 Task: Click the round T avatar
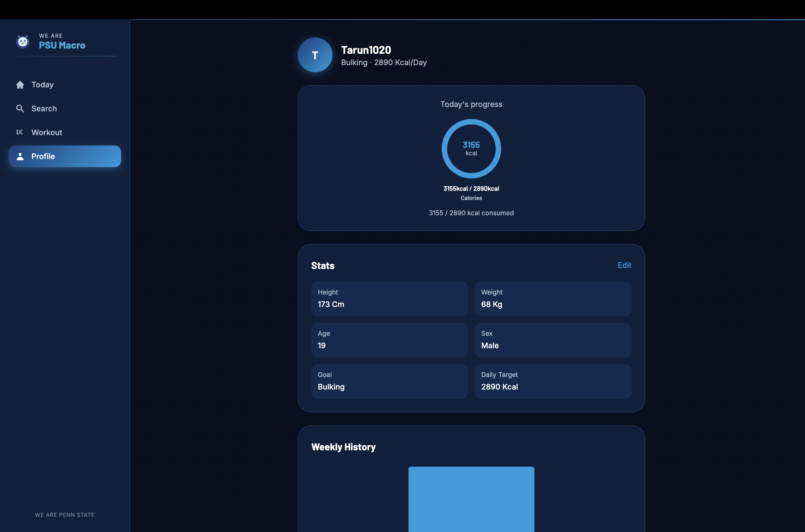coord(315,55)
